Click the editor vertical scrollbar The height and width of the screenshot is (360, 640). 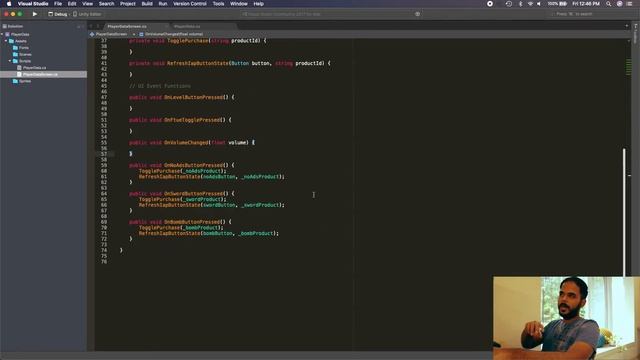point(624,212)
